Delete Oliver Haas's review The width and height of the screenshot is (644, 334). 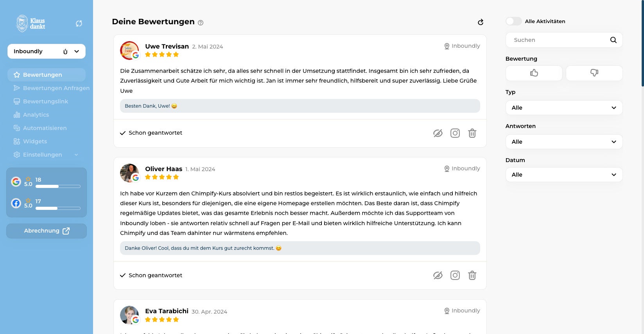click(x=472, y=275)
